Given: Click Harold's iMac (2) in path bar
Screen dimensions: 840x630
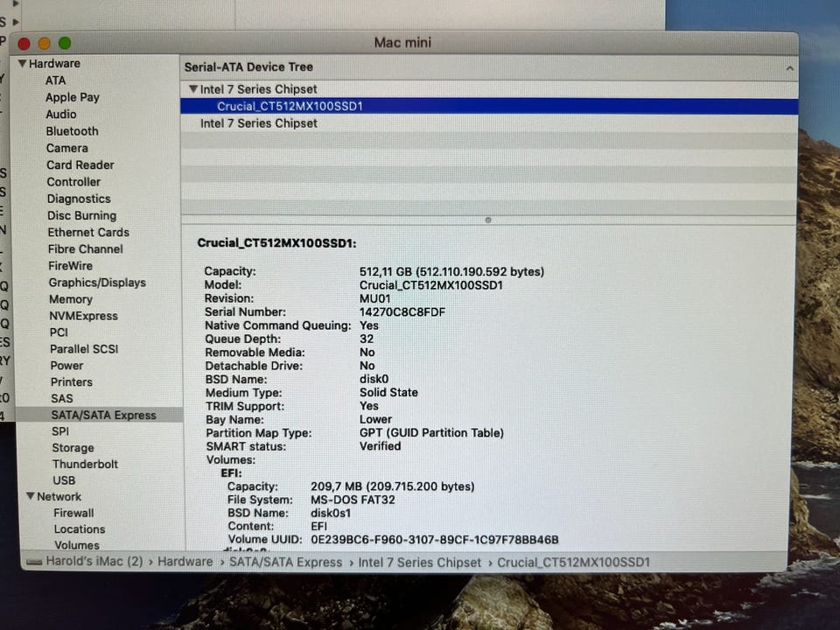Looking at the screenshot, I should pyautogui.click(x=94, y=562).
